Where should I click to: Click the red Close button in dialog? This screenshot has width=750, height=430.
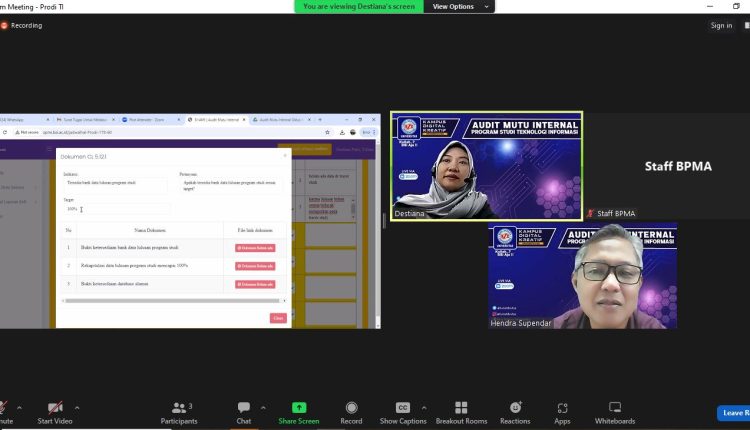pos(278,318)
